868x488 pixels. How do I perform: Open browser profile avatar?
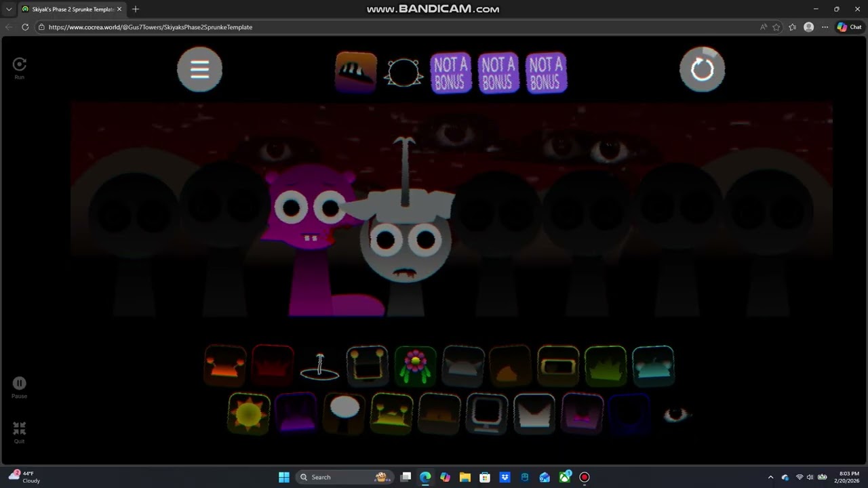(x=808, y=27)
